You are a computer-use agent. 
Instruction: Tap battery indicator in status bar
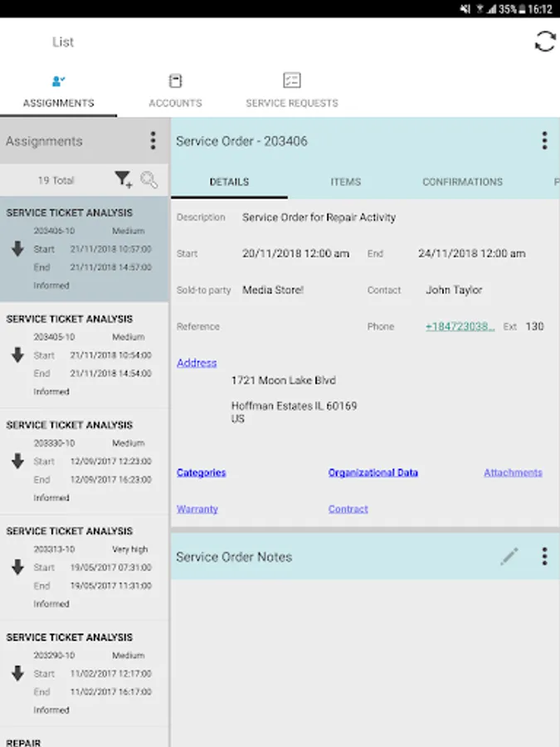[x=521, y=9]
